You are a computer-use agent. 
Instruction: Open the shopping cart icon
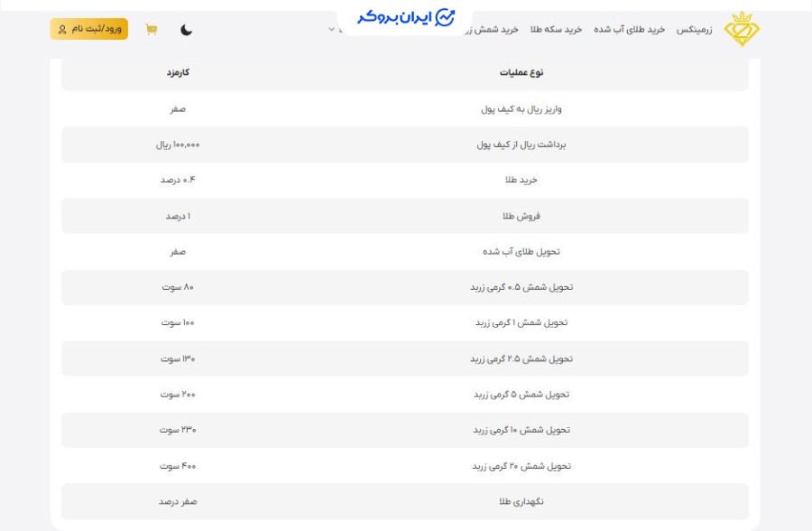pos(152,29)
